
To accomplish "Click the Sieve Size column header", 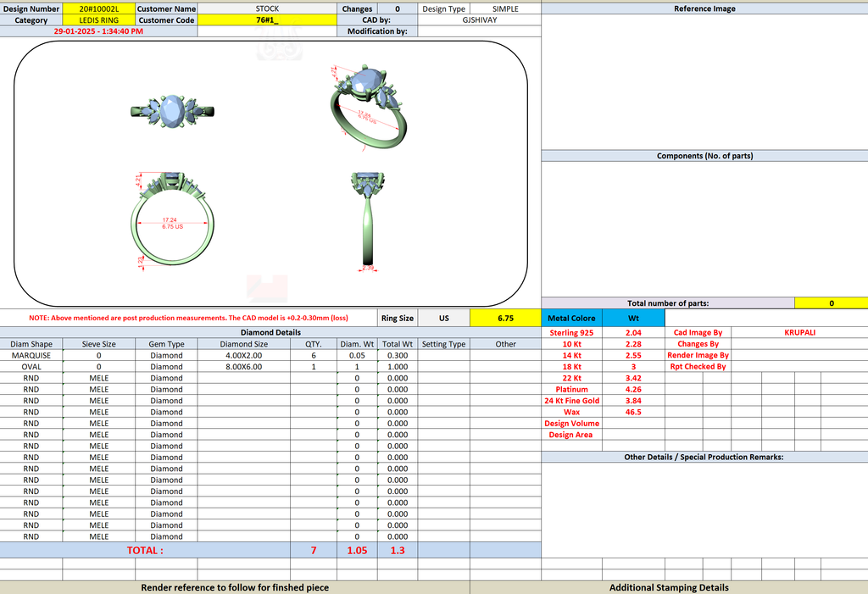I will [x=98, y=344].
